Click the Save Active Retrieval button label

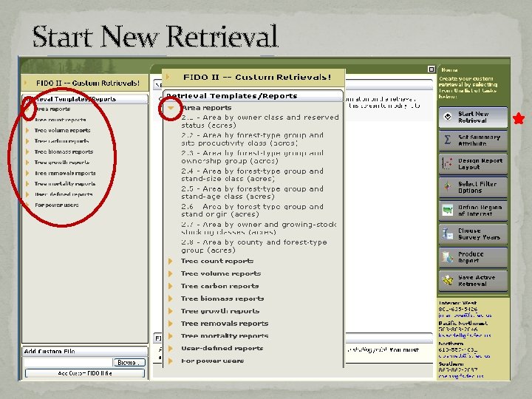point(477,281)
